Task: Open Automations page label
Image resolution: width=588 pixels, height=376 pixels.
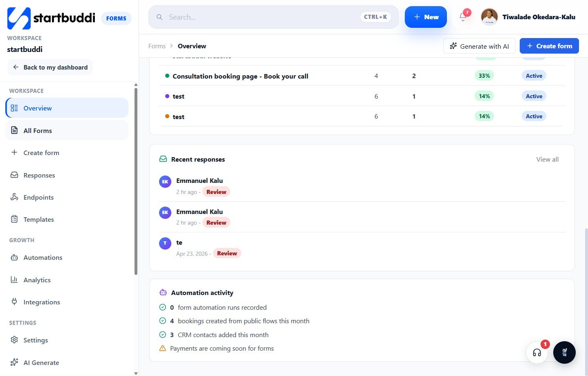Action: [x=43, y=257]
